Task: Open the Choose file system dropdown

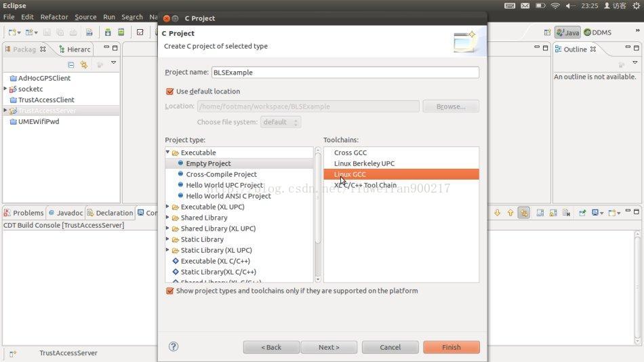Action: coord(281,122)
